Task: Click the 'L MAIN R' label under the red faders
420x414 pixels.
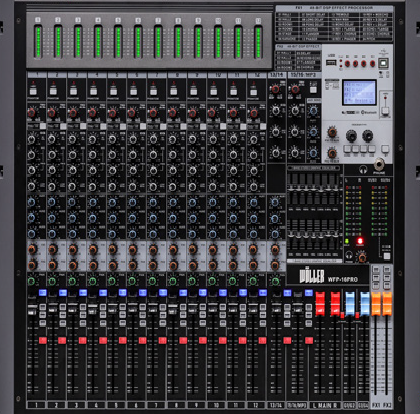Action: 325,405
